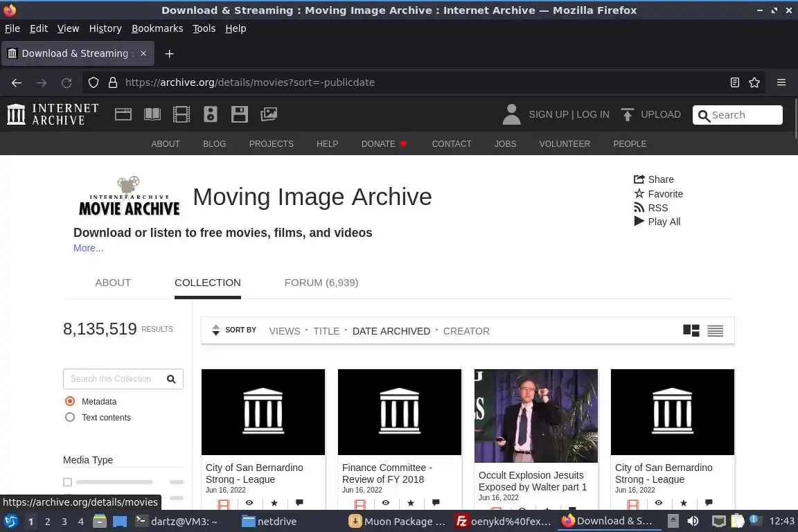Viewport: 798px width, 532px height.
Task: Open Firefox hamburger application menu
Action: tap(781, 82)
